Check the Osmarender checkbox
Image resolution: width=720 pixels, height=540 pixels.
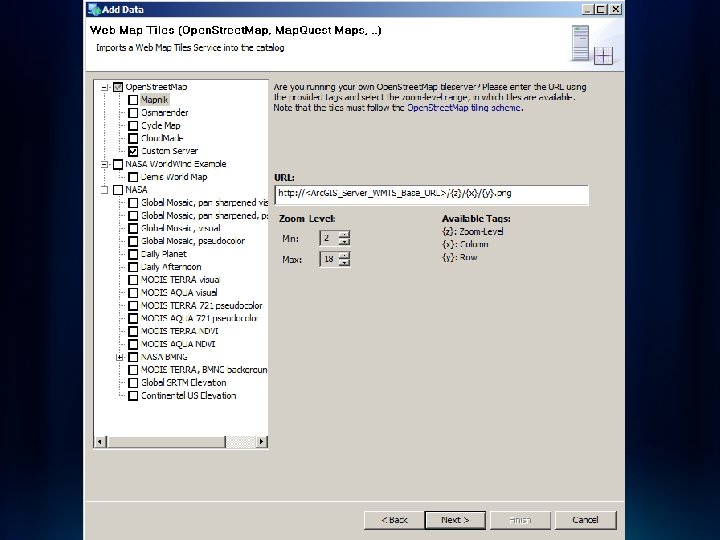tap(133, 112)
